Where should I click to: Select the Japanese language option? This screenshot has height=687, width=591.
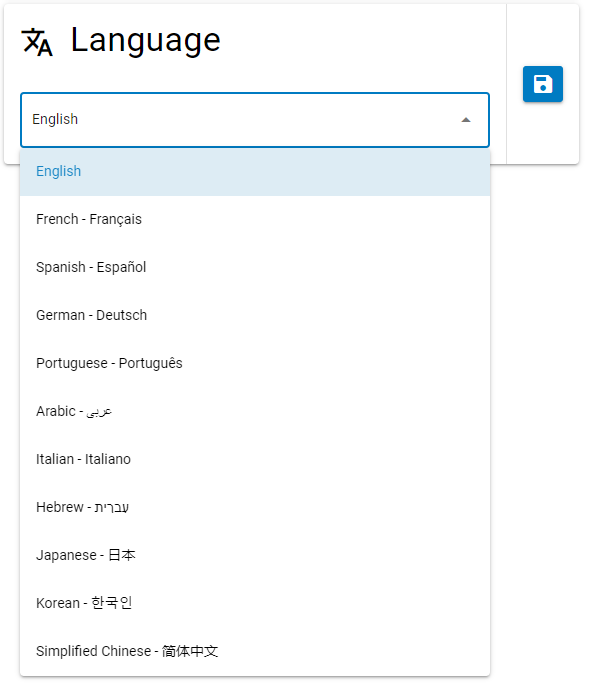click(x=255, y=555)
